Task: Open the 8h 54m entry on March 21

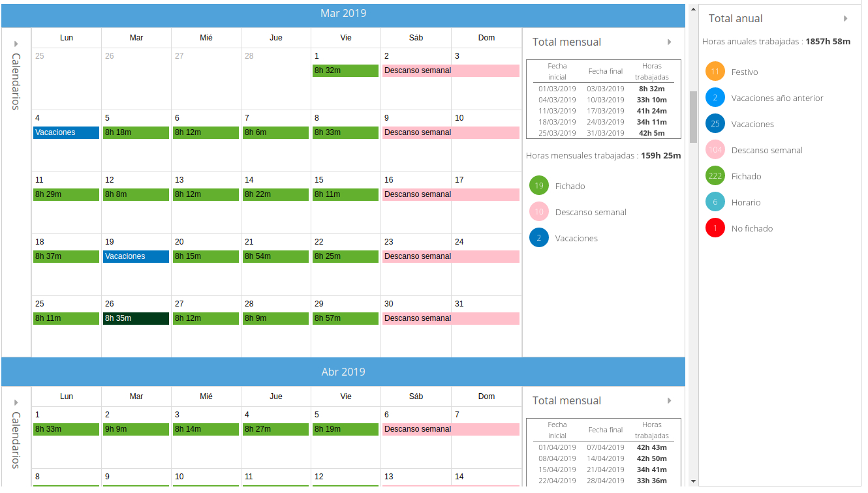Action: 276,256
